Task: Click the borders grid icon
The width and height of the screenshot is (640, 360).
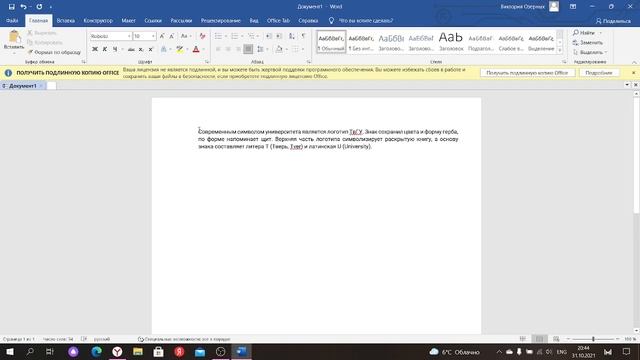Action: (x=296, y=49)
